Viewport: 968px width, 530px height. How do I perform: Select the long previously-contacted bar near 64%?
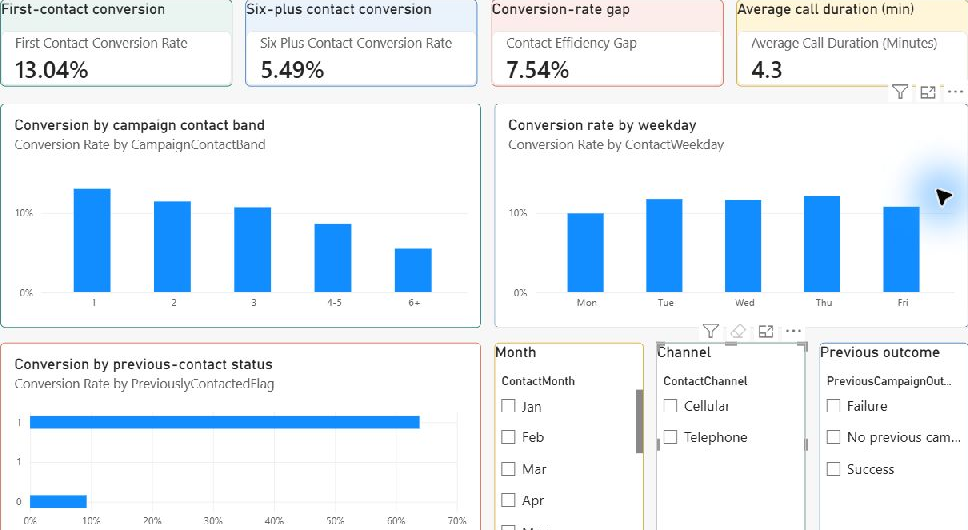(x=225, y=422)
